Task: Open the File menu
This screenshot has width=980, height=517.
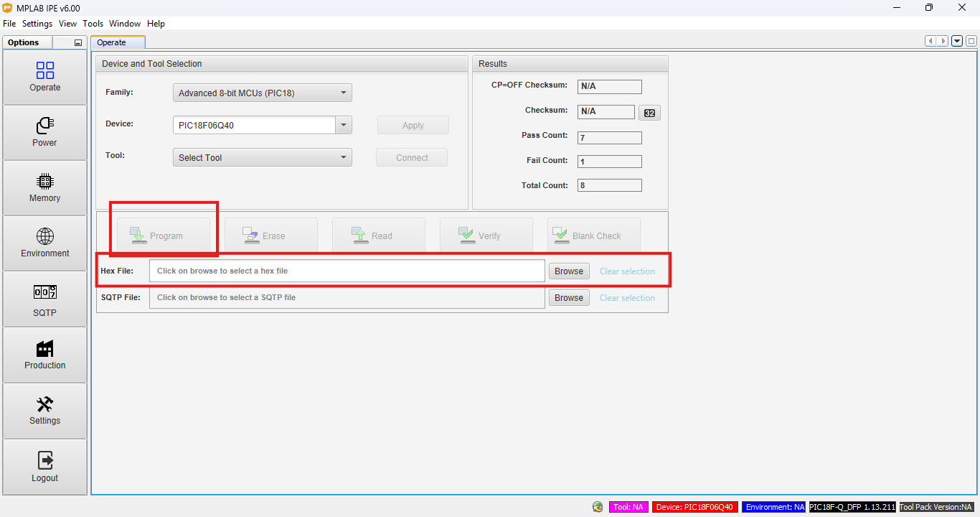Action: [9, 24]
